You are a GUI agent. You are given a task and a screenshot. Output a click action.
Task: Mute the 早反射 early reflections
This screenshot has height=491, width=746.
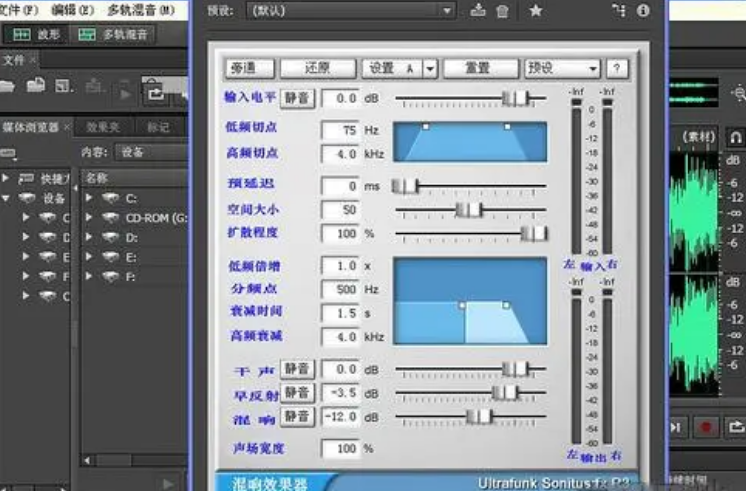(297, 393)
